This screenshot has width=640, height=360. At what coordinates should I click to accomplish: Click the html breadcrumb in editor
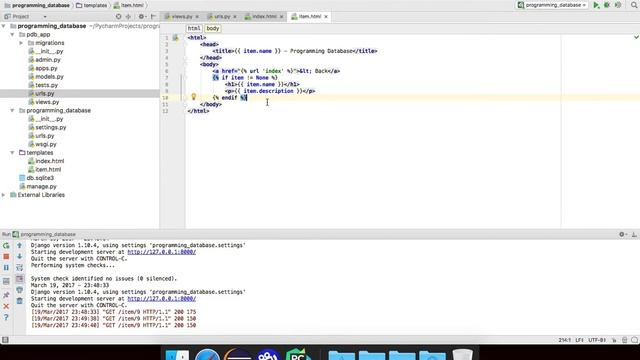pos(194,29)
